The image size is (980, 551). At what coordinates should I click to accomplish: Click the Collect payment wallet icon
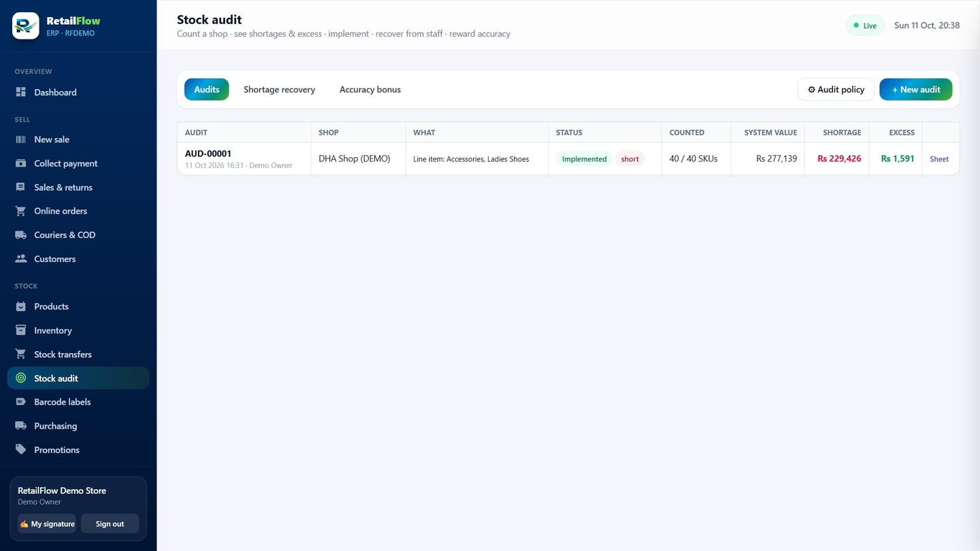click(x=21, y=163)
